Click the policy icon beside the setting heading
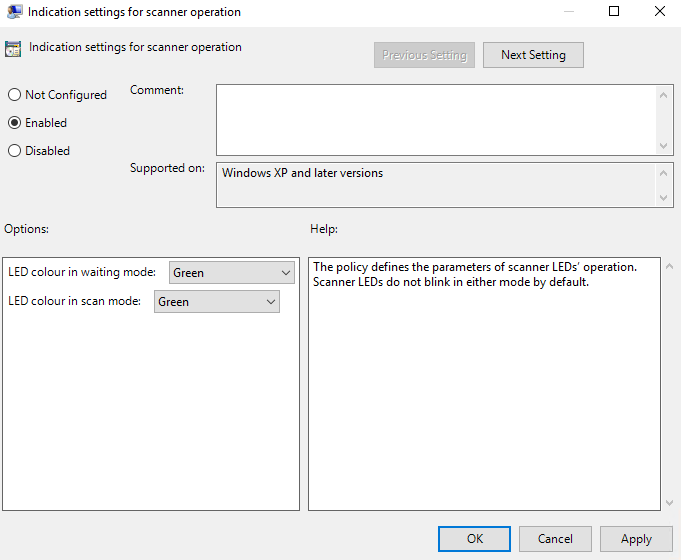 point(13,48)
